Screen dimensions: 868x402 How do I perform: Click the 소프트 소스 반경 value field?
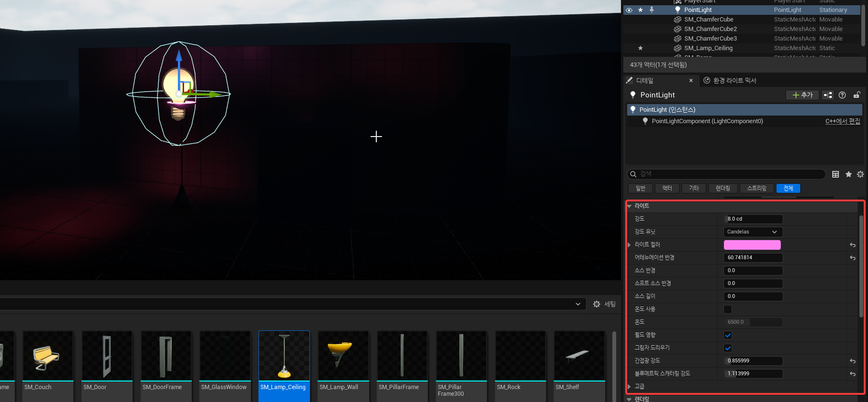[x=753, y=284]
